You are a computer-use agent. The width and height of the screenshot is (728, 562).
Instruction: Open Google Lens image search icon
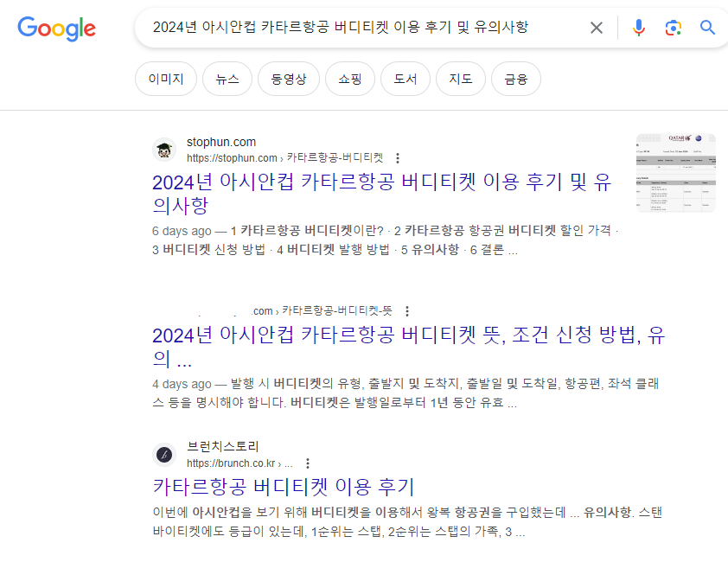tap(673, 28)
